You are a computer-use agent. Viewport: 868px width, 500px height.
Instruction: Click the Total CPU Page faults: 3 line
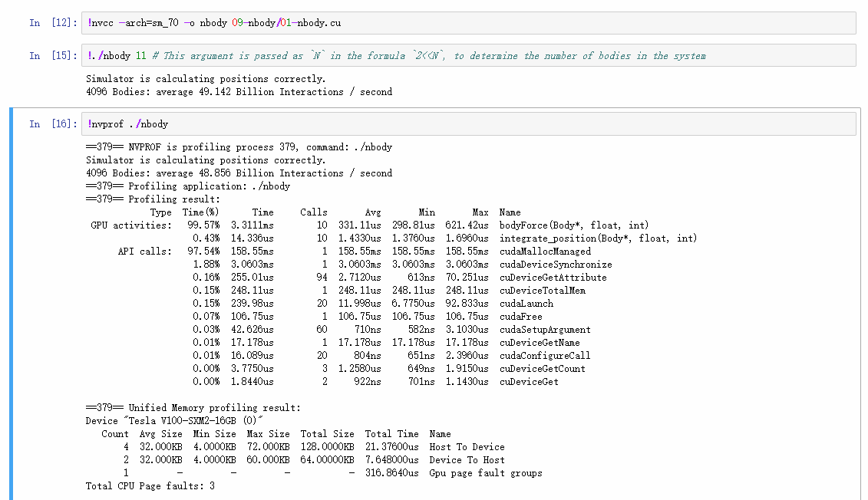click(150, 486)
